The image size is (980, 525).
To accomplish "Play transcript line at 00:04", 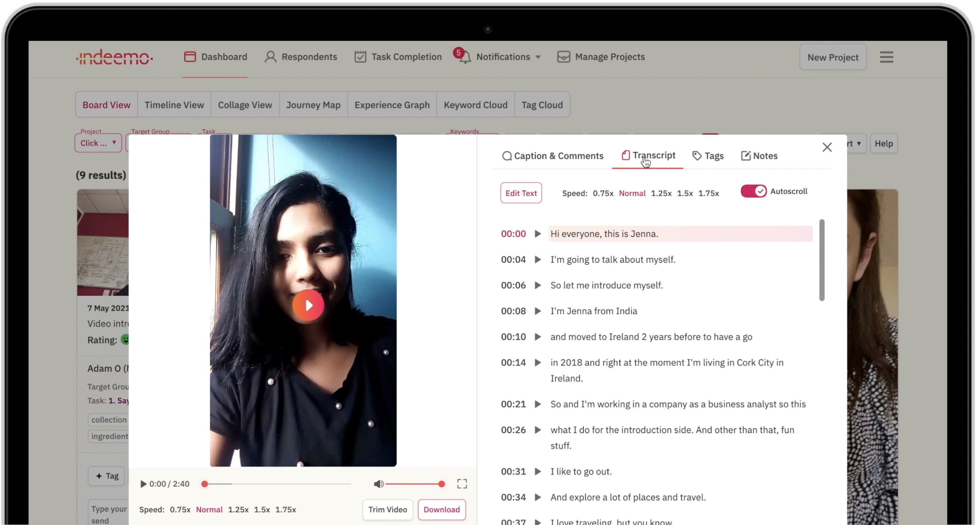I will [537, 260].
